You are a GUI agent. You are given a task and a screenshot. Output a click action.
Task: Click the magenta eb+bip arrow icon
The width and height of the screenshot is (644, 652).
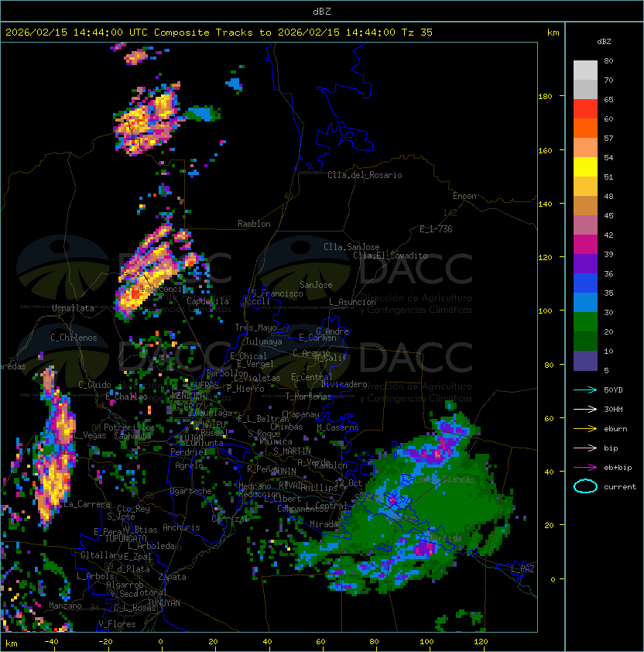585,468
